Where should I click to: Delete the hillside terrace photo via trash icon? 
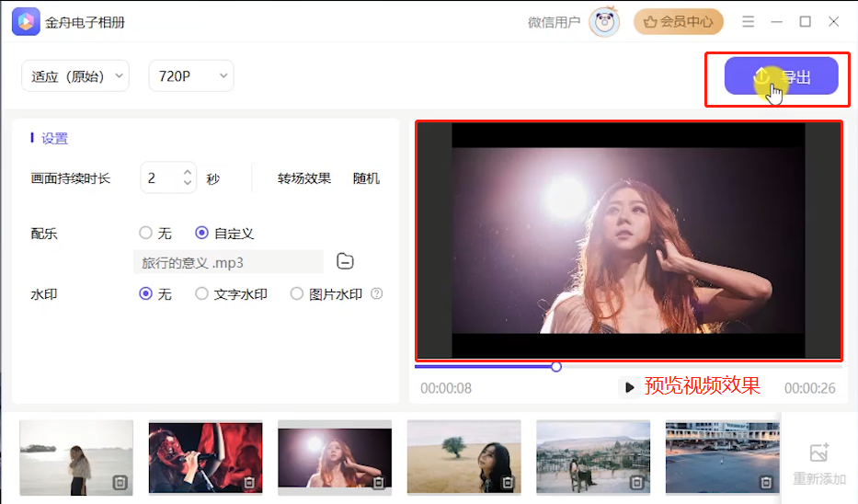[636, 482]
